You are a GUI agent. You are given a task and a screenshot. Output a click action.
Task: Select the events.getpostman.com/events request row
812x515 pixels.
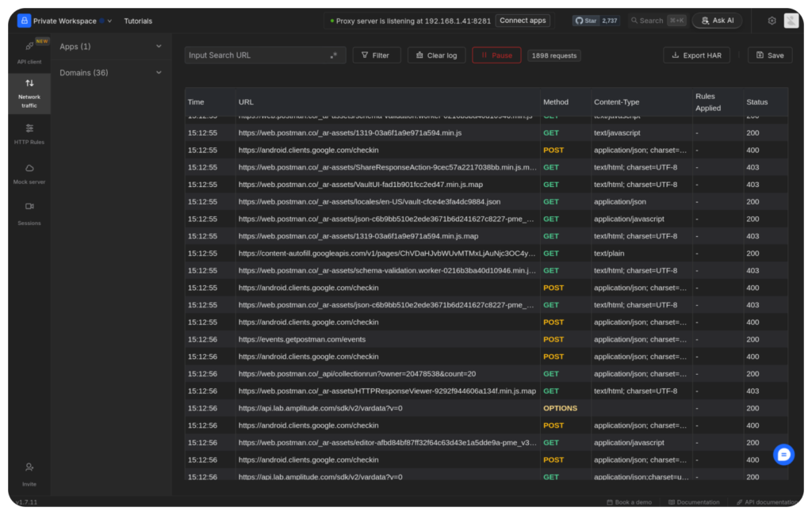coord(486,340)
